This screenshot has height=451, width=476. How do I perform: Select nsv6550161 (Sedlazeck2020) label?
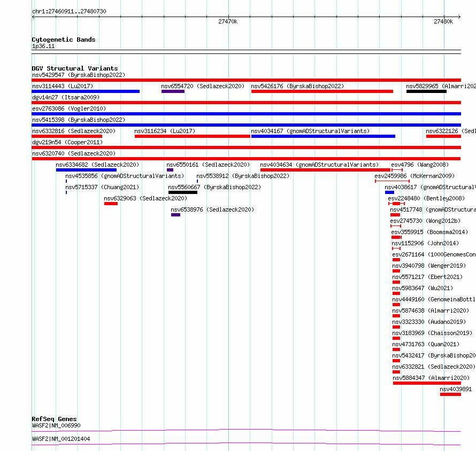pyautogui.click(x=208, y=165)
